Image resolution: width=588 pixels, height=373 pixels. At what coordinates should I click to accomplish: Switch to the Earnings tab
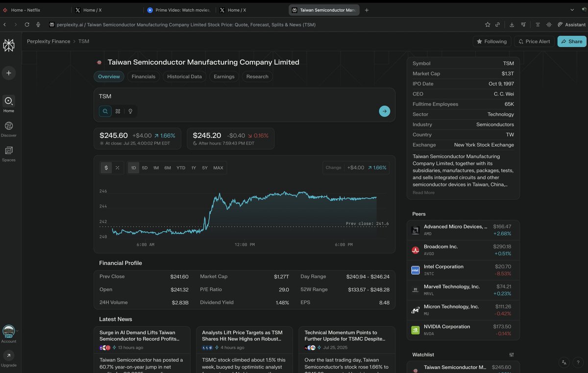[x=224, y=76]
